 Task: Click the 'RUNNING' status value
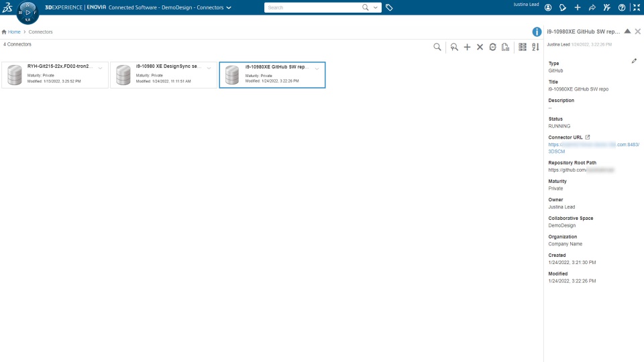coord(559,127)
